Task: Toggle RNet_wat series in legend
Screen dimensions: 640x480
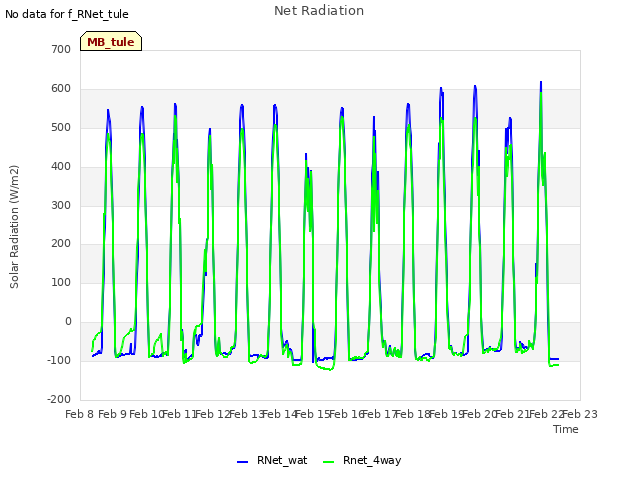Action: pyautogui.click(x=282, y=460)
